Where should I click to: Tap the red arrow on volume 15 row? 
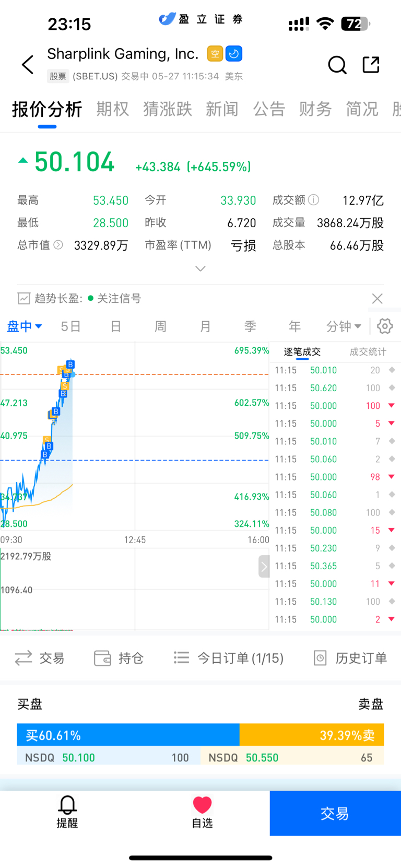392,530
